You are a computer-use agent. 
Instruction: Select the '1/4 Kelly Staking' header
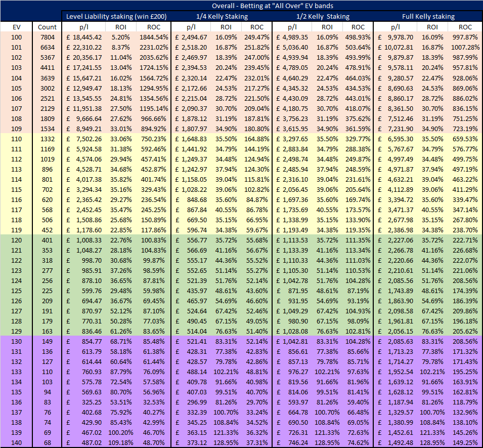coord(222,17)
